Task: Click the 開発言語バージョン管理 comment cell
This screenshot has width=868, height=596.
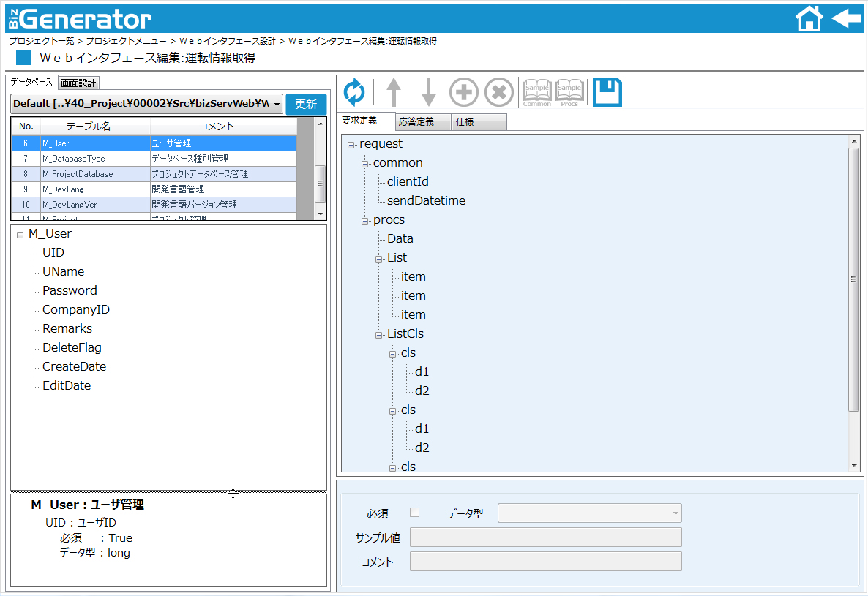Action: (x=224, y=205)
